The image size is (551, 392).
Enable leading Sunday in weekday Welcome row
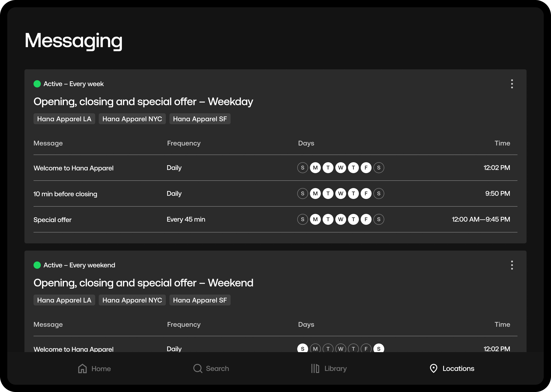point(302,168)
